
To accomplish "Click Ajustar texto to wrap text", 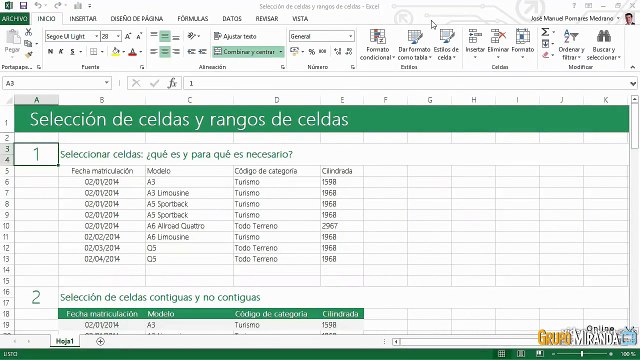I will point(235,36).
